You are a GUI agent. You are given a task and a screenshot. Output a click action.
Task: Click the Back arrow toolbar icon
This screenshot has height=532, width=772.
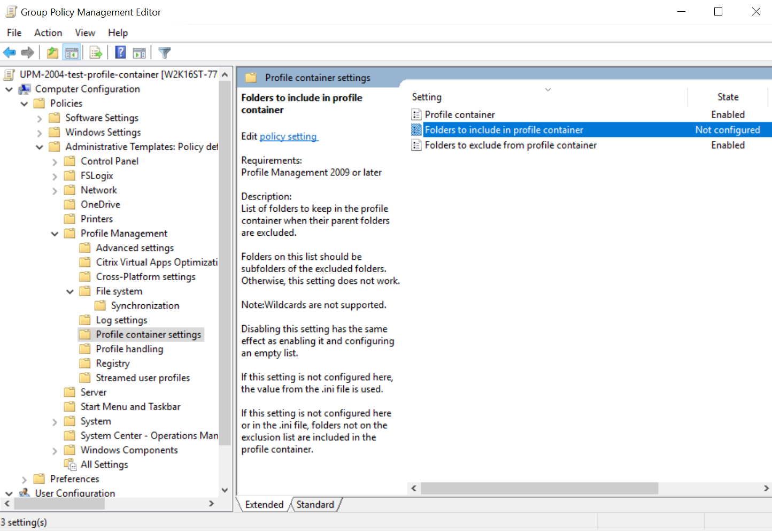click(x=10, y=52)
